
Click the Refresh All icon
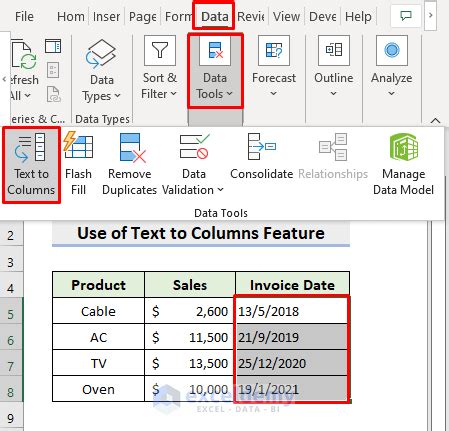[23, 71]
